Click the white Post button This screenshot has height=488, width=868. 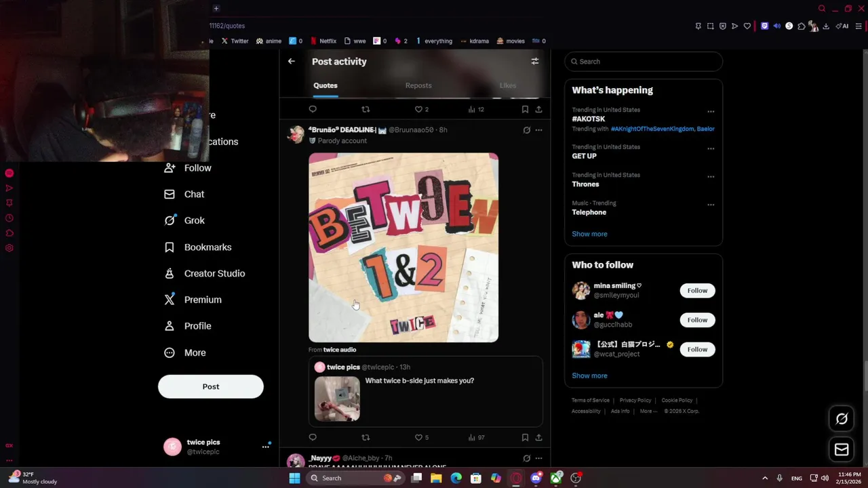(211, 386)
